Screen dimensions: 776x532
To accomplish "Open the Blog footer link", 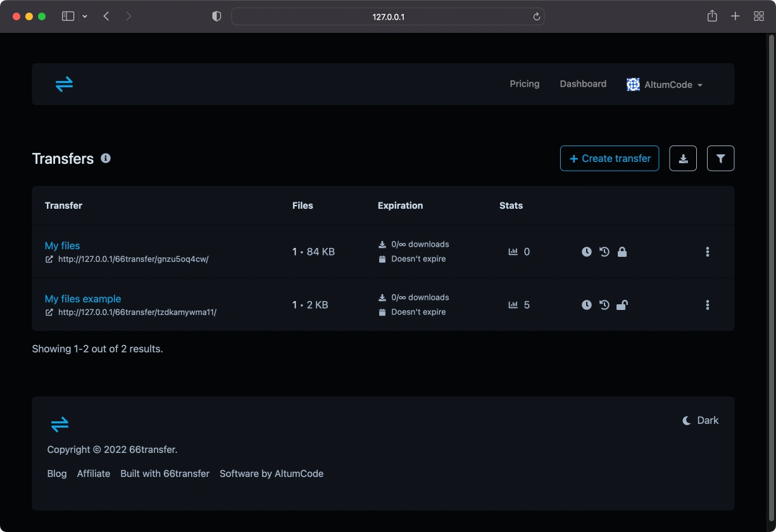I will (x=57, y=474).
